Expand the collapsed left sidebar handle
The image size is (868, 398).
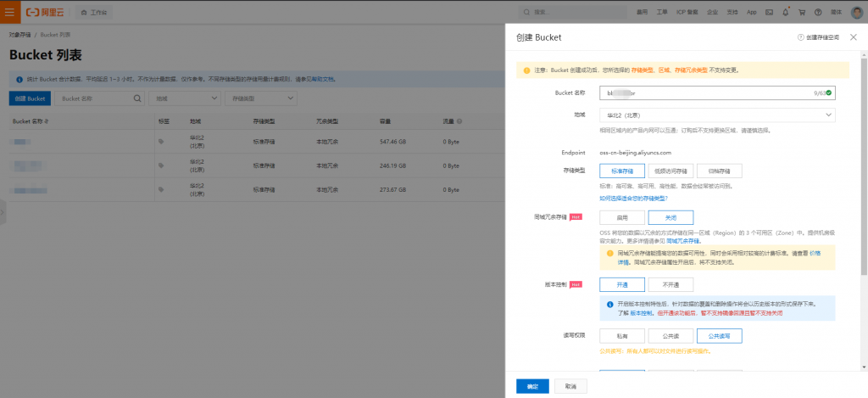3,212
